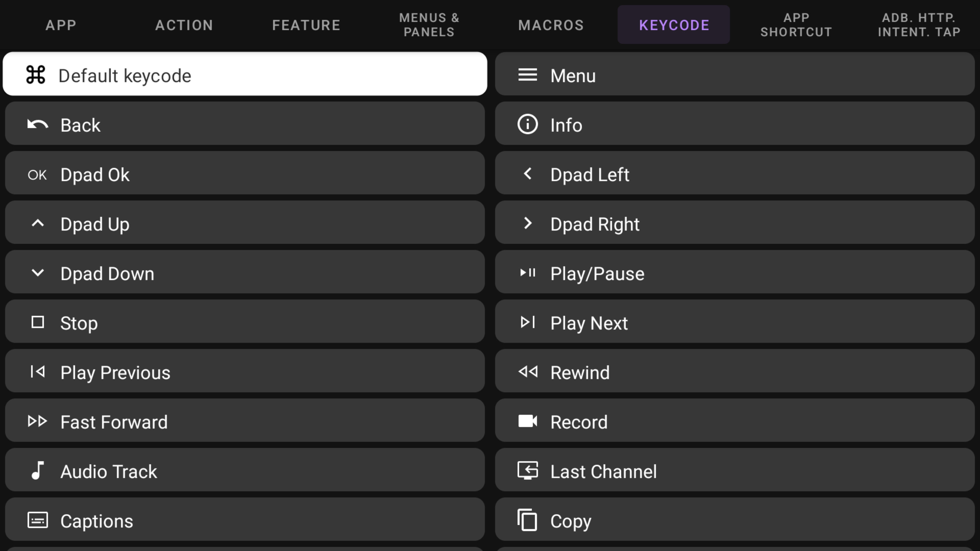The width and height of the screenshot is (980, 551).
Task: Open the Menus & Panels tab
Action: (x=429, y=25)
